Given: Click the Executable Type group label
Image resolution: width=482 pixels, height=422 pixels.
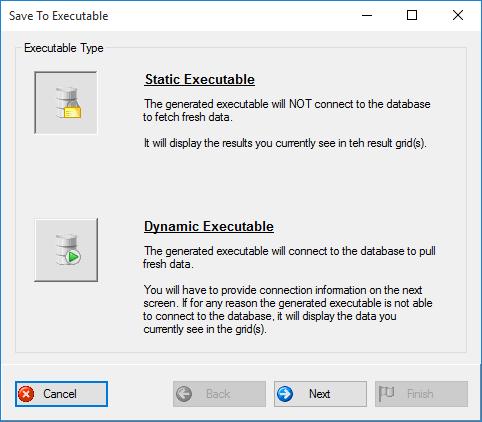Looking at the screenshot, I should [64, 48].
